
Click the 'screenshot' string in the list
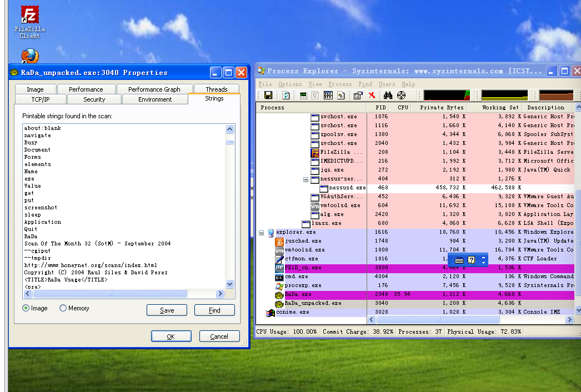coord(41,208)
